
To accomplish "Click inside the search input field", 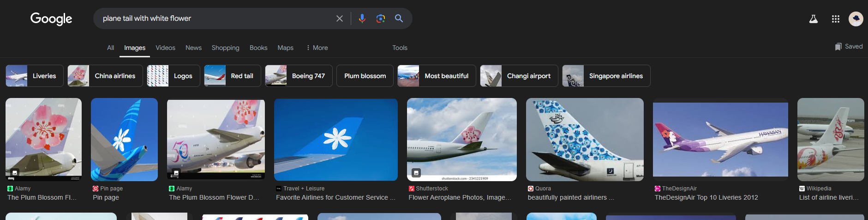I will 212,18.
